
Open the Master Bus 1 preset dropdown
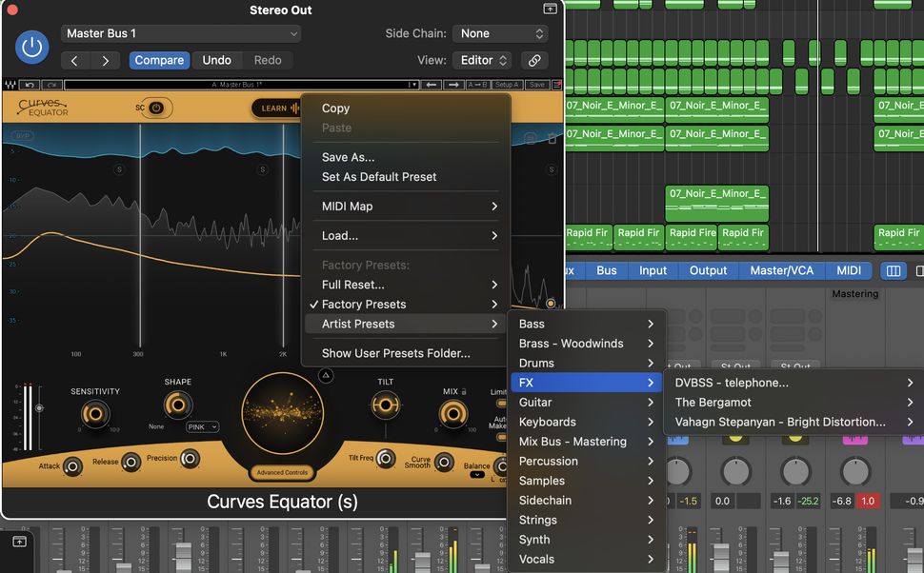[181, 33]
